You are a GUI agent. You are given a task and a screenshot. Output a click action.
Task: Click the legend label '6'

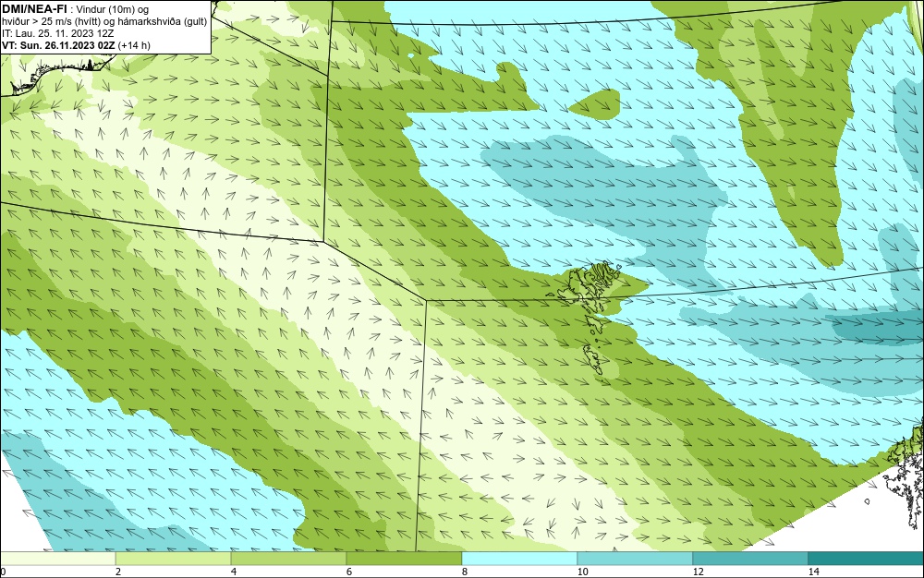349,572
